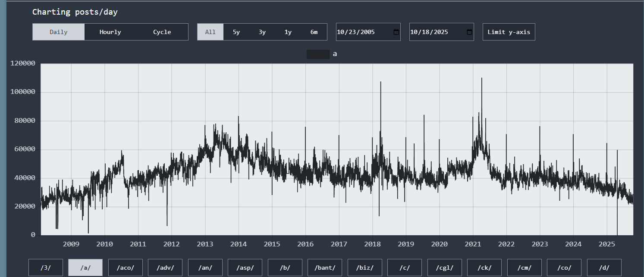
Task: Click the 2013 x-axis label
Action: [x=205, y=244]
